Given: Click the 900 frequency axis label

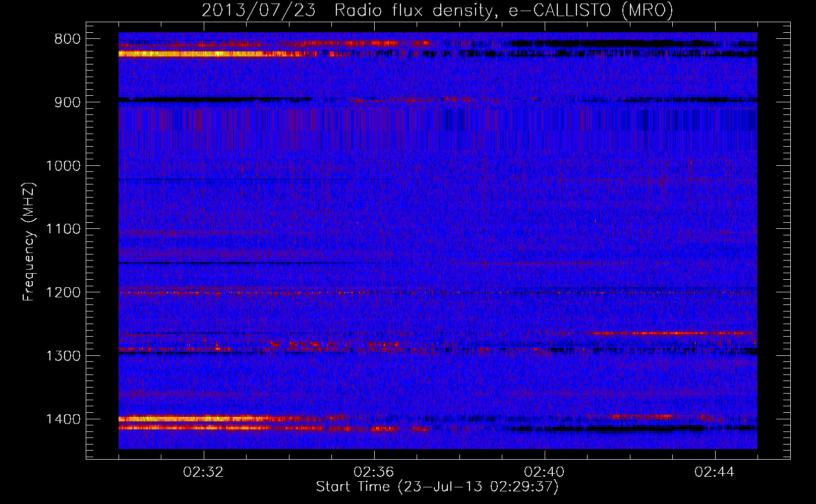Looking at the screenshot, I should [x=68, y=102].
